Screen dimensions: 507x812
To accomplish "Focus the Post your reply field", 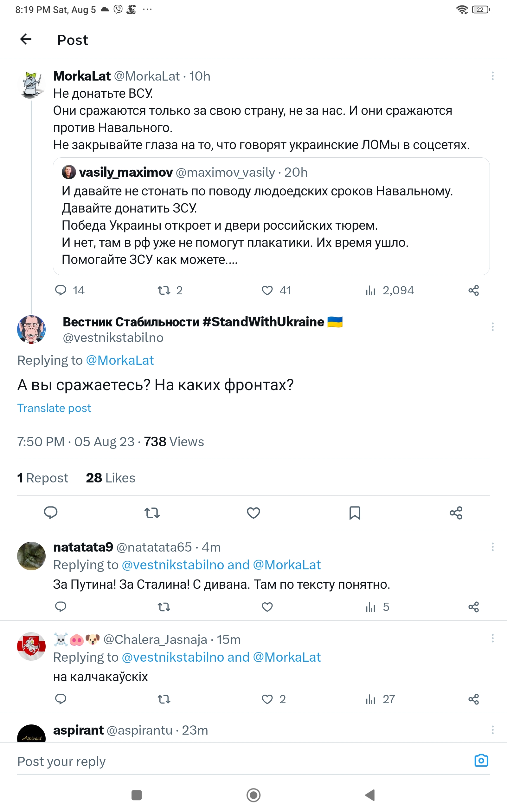I will tap(235, 762).
